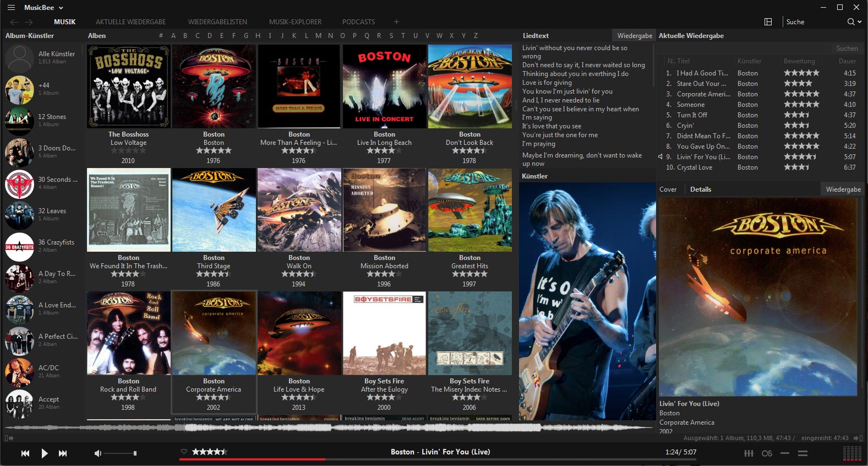Select Boston Live In Concert album cover

384,86
